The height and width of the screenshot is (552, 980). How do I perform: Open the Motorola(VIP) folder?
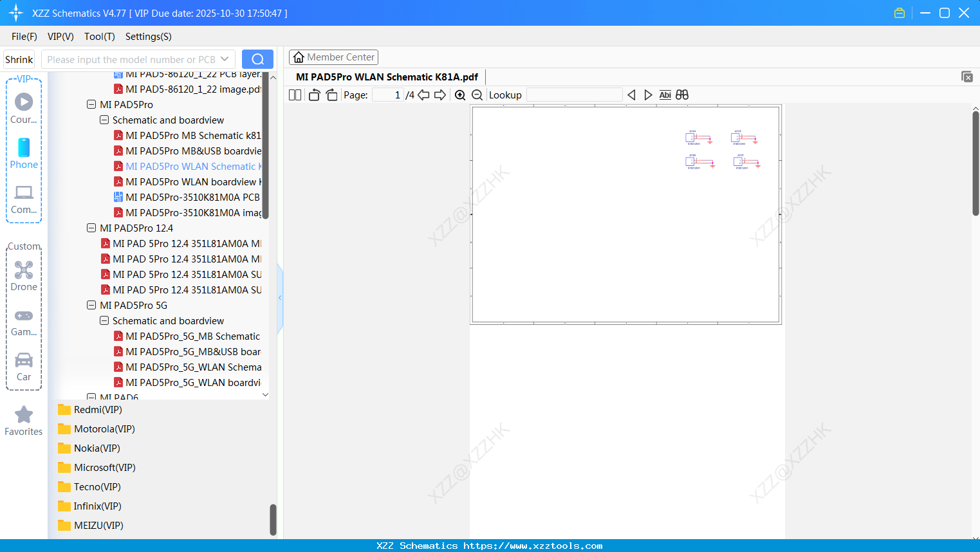(x=97, y=429)
